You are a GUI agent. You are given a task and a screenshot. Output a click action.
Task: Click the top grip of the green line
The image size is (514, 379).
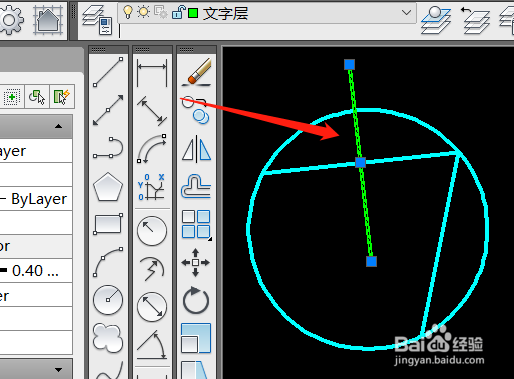click(x=349, y=64)
